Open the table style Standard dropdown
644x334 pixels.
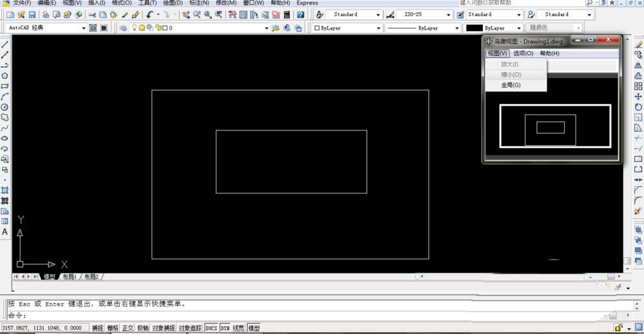point(520,14)
